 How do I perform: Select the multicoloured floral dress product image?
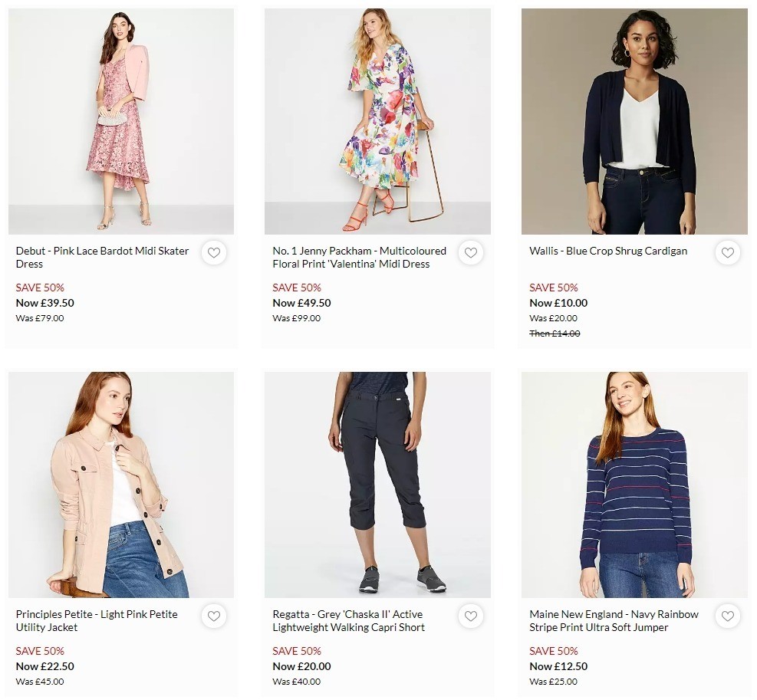click(377, 120)
